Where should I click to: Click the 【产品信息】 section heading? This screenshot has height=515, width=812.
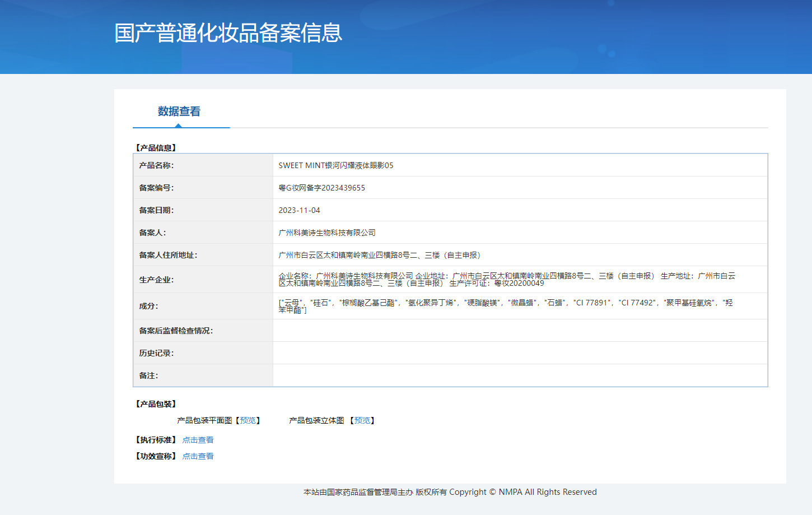[x=156, y=148]
